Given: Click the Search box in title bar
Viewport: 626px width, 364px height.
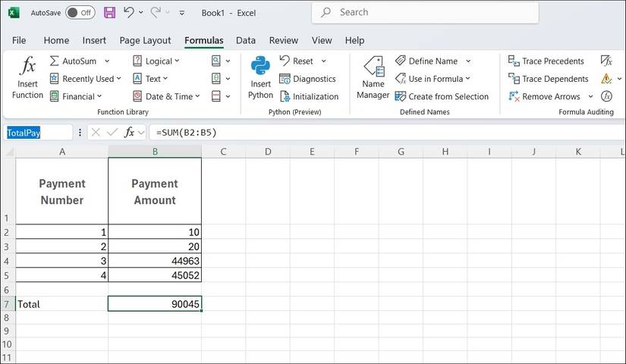Looking at the screenshot, I should coord(425,13).
